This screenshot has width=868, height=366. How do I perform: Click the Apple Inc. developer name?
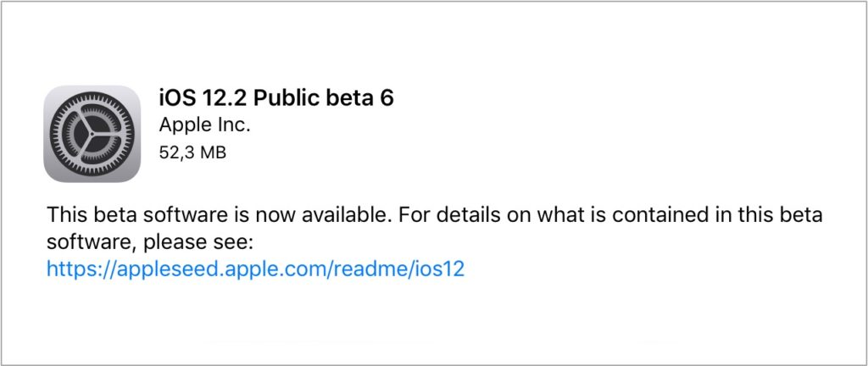click(x=204, y=125)
